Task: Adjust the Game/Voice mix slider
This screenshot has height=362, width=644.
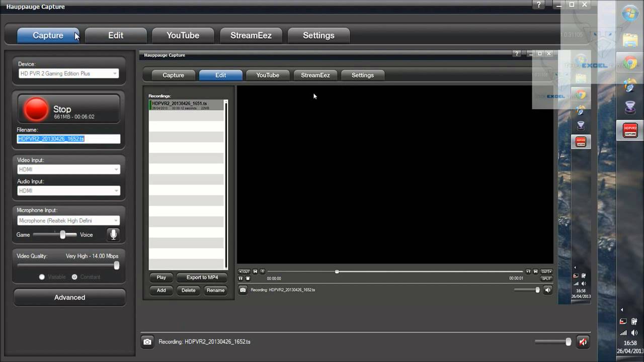Action: 62,235
